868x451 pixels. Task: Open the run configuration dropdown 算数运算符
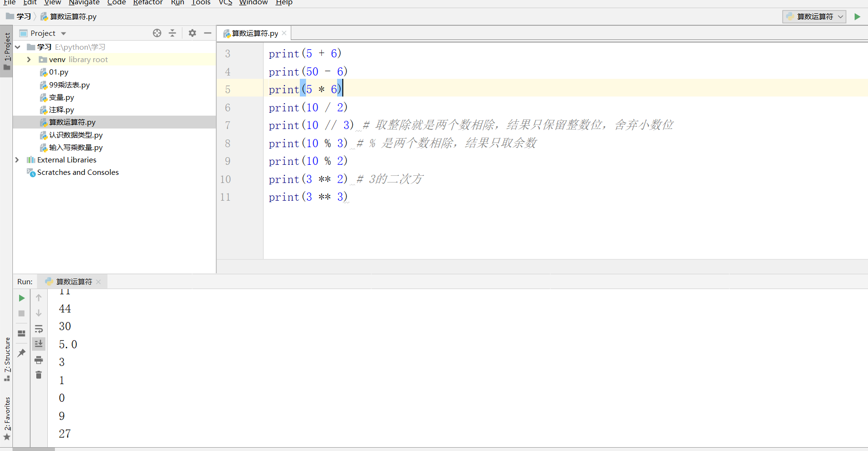[814, 17]
